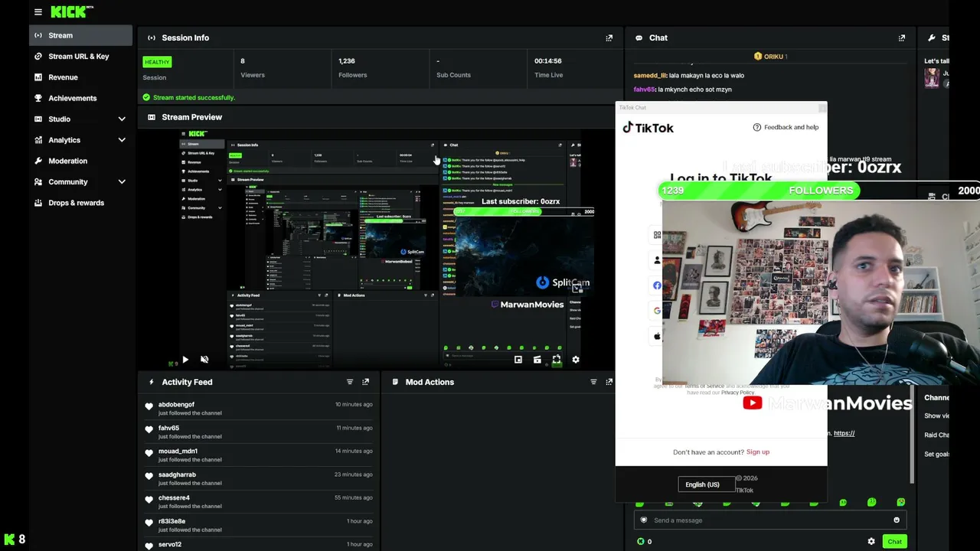Click the https link in chat
980x551 pixels.
844,433
